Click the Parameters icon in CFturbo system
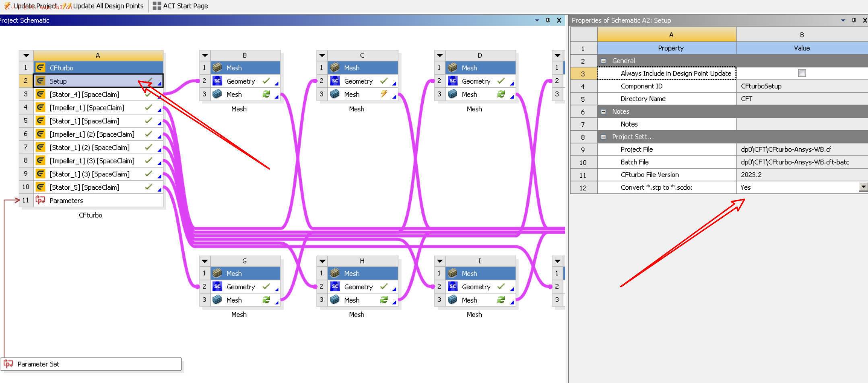The height and width of the screenshot is (383, 868). click(40, 200)
